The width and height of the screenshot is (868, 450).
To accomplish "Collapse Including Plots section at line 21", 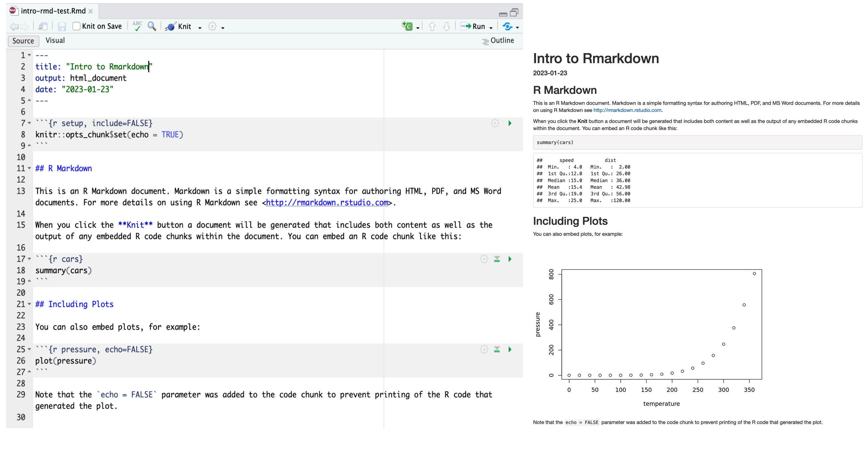I will [x=29, y=304].
